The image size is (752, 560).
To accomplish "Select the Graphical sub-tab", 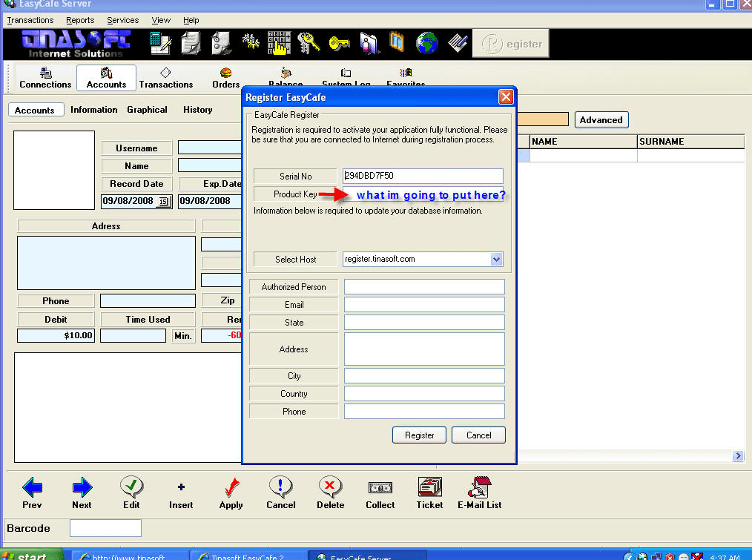I will [x=147, y=110].
